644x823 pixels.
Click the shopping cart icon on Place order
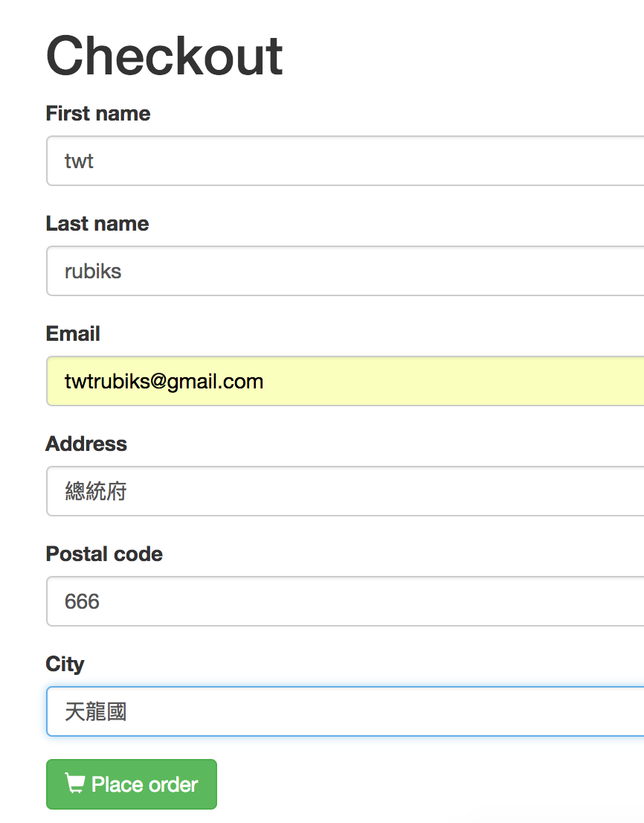click(x=74, y=784)
